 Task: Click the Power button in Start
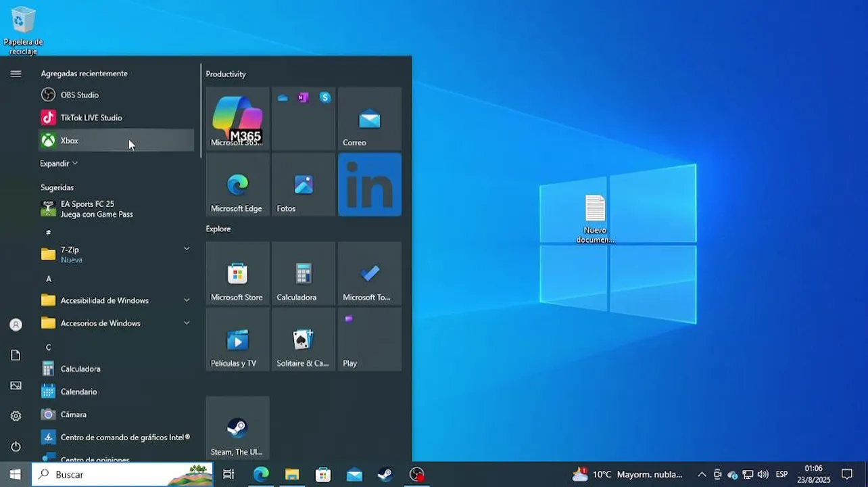click(x=16, y=446)
